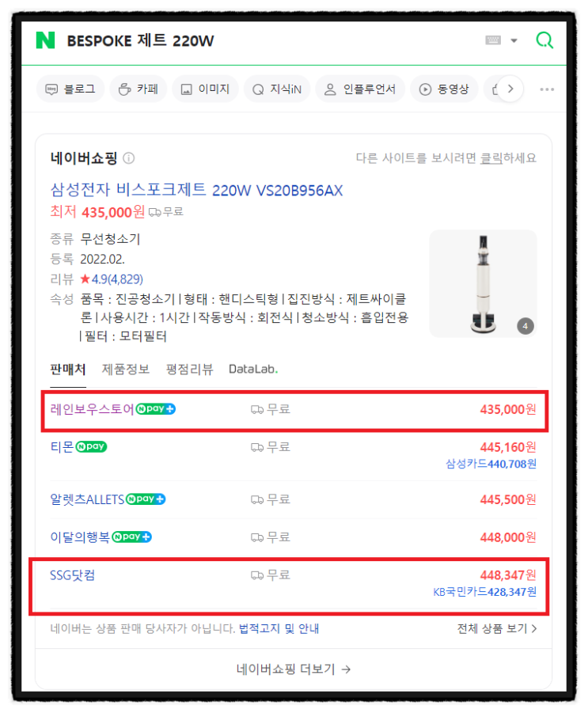Open the SSG닷컴 seller link

[72, 575]
